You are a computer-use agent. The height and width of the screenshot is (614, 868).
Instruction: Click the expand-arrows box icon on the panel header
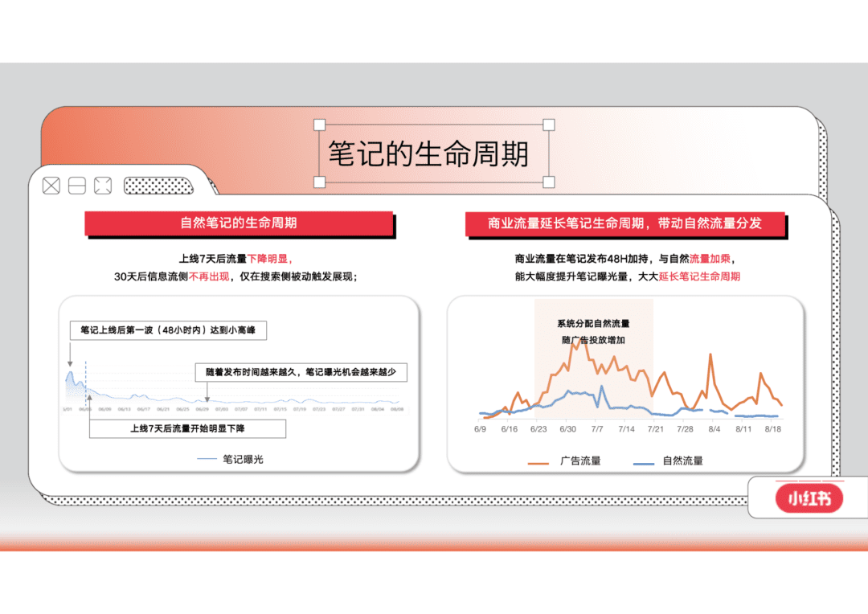[102, 186]
